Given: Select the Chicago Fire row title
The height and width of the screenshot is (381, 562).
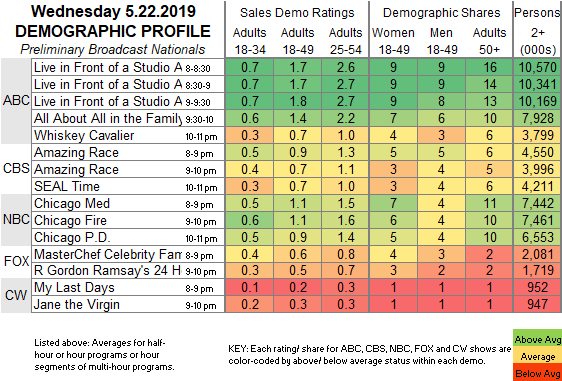Looking at the screenshot, I should [x=70, y=220].
